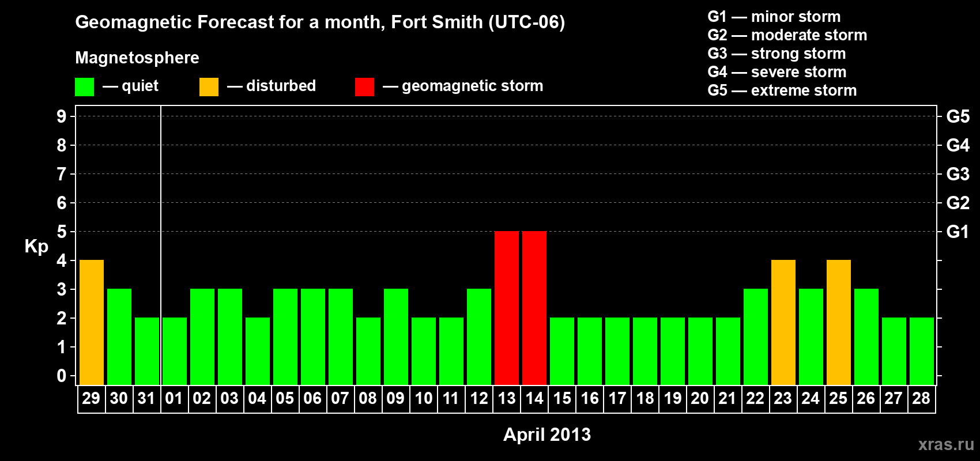980x461 pixels.
Task: Click the date label 31
Action: tap(146, 398)
